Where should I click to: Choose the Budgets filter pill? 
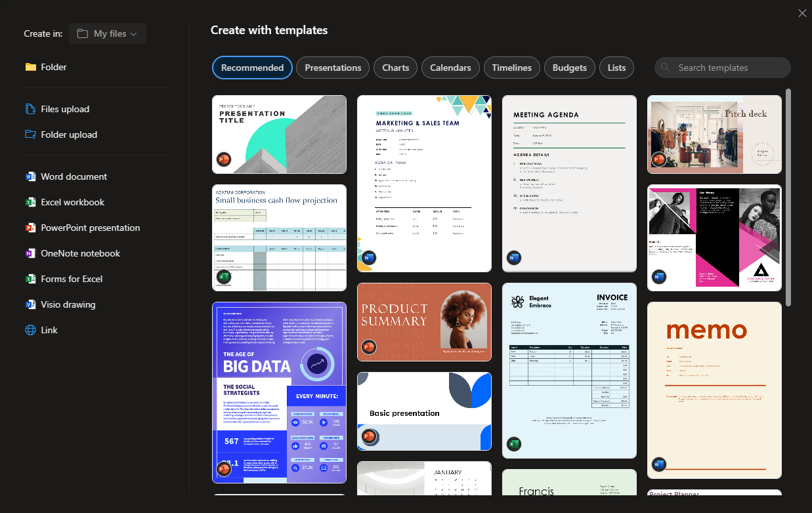569,68
